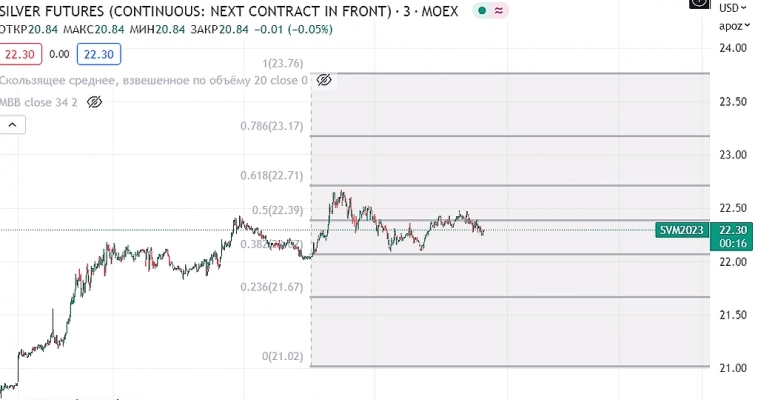758x400 pixels.
Task: Click the blue 22.30 buy price button
Action: tap(97, 55)
